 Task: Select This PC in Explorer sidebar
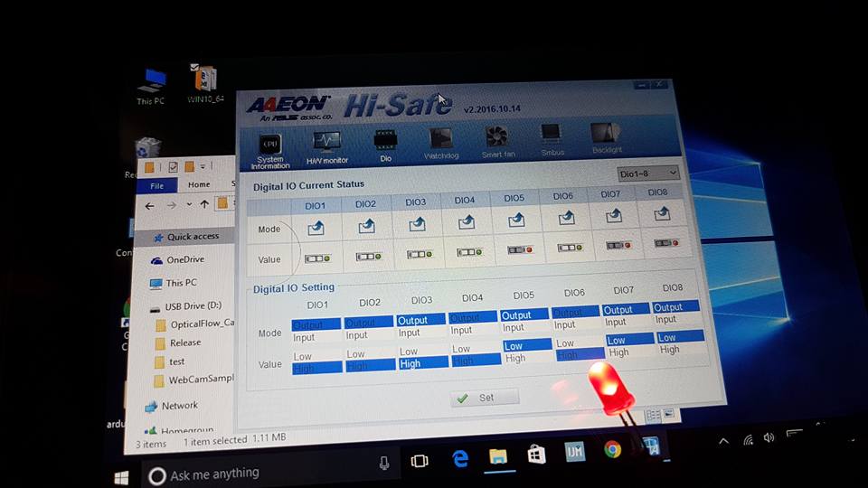click(x=174, y=283)
